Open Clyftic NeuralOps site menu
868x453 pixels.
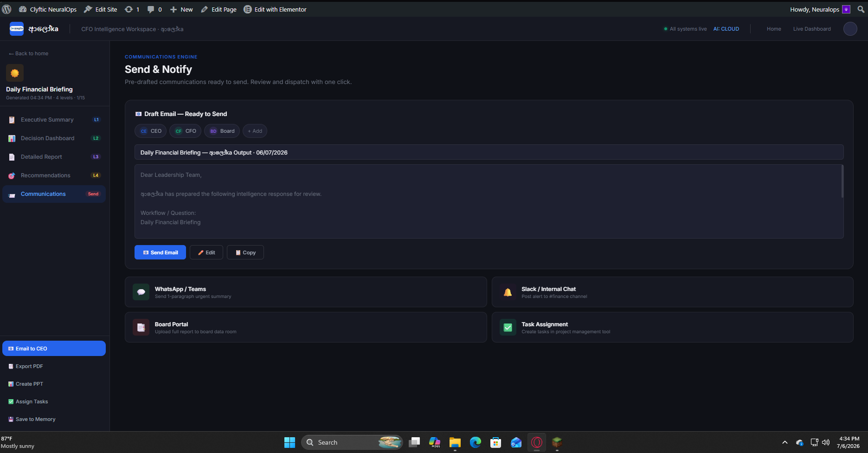click(48, 9)
